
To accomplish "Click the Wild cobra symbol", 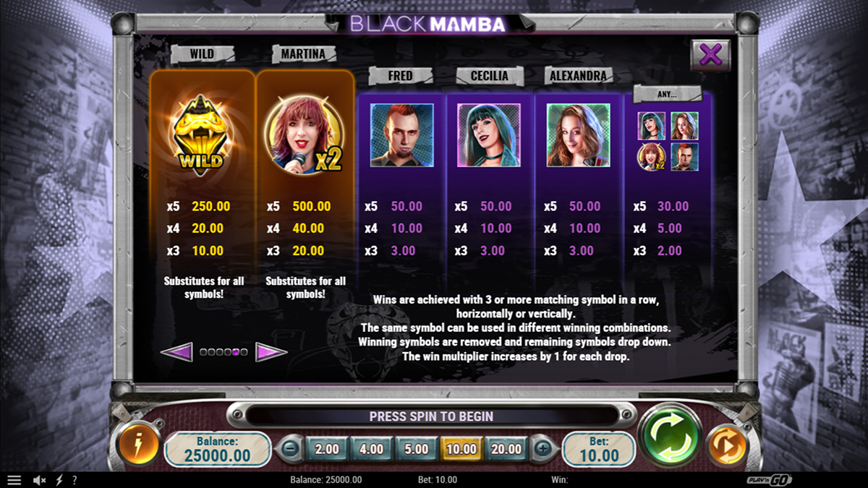I will tap(198, 141).
